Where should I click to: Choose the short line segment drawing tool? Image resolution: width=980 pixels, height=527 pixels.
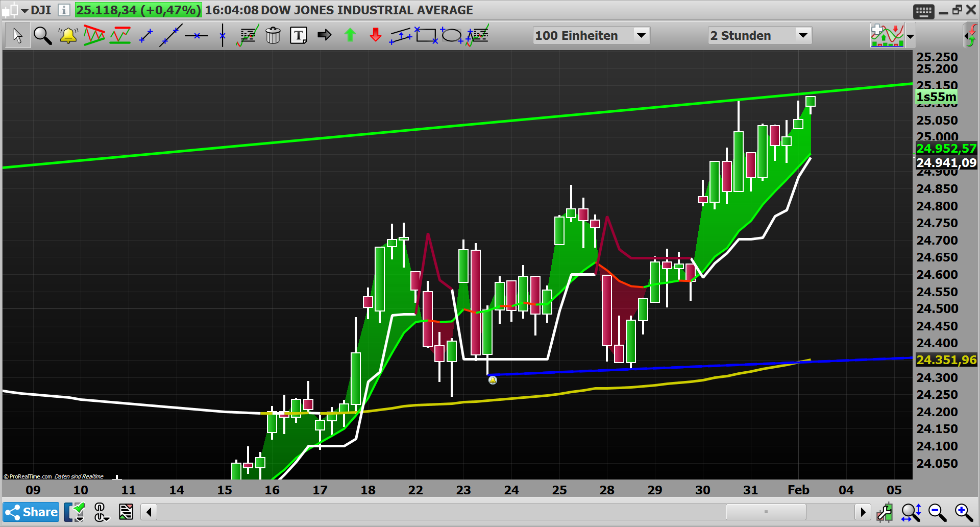coord(146,36)
